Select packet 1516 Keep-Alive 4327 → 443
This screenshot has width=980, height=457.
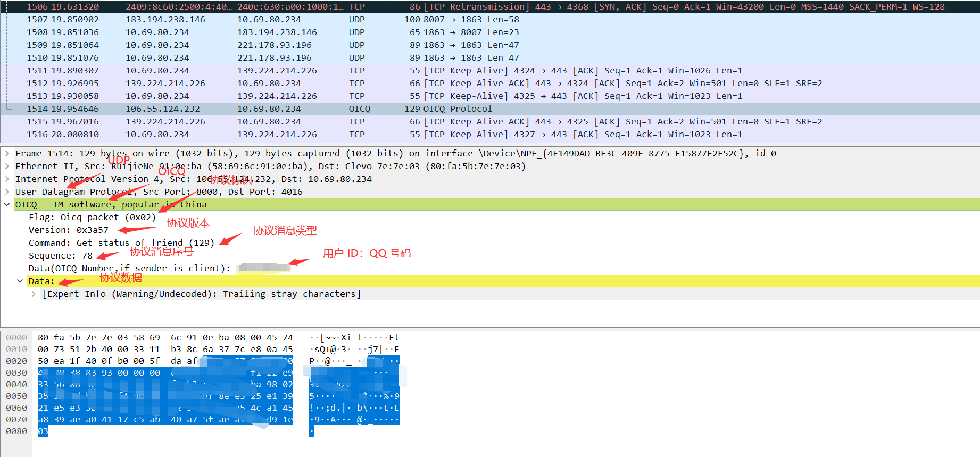click(x=490, y=134)
